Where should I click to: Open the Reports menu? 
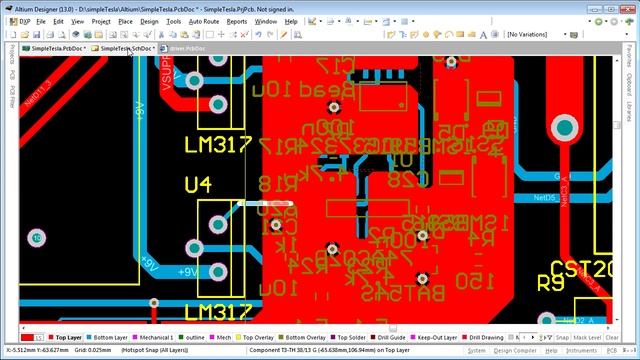click(x=237, y=22)
